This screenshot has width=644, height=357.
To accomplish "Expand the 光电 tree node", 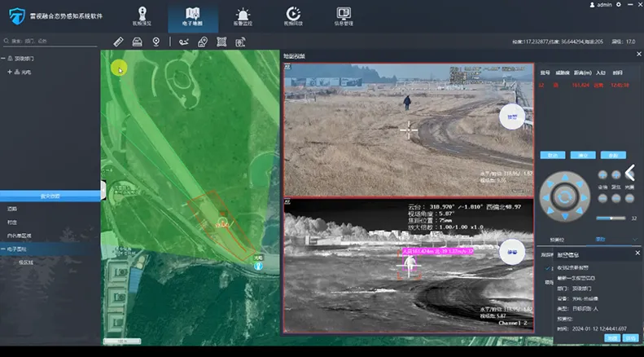I will [9, 72].
